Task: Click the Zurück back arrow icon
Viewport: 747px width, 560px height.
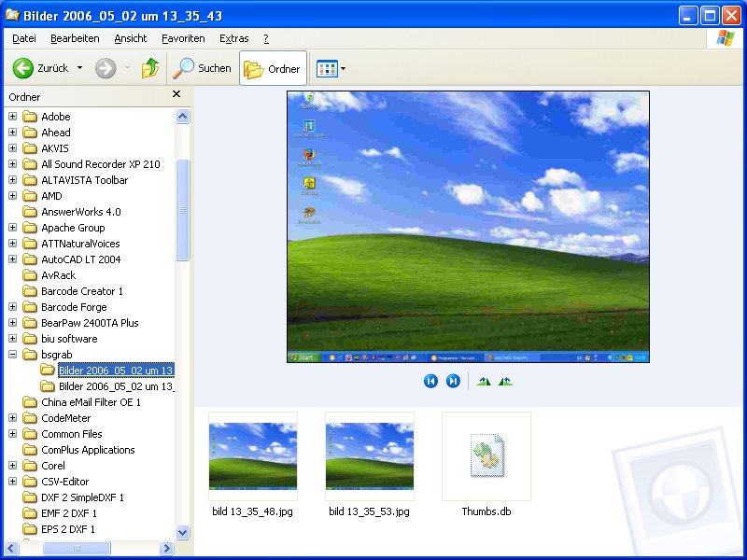Action: coord(23,68)
